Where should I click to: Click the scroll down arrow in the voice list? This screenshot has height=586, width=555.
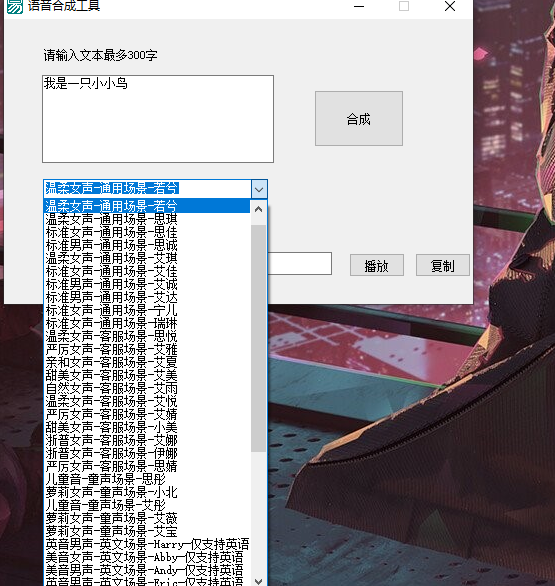click(258, 581)
